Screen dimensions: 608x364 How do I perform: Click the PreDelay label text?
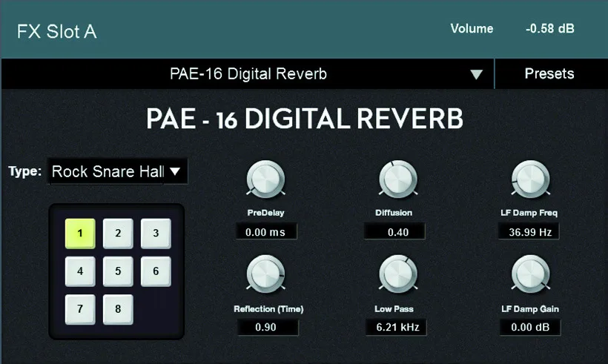(265, 213)
